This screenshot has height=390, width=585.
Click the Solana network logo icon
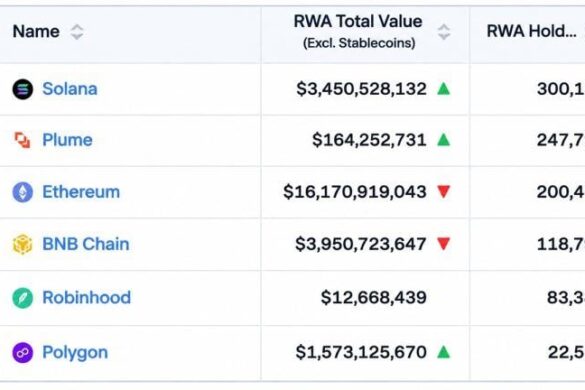point(23,90)
